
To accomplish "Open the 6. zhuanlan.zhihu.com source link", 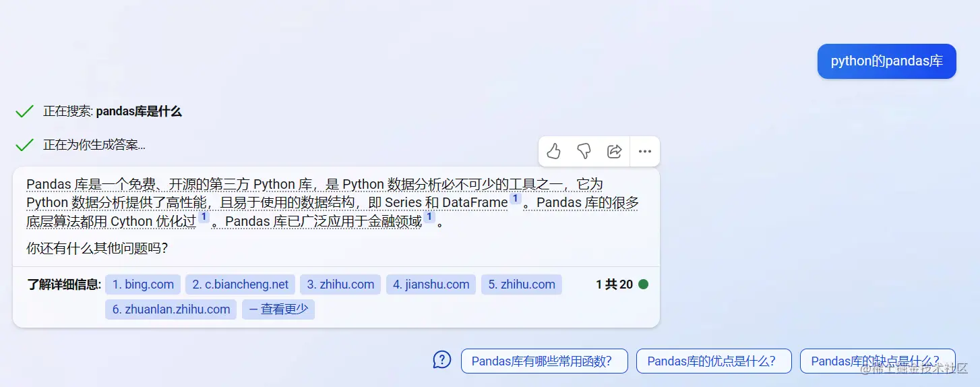I will [171, 309].
